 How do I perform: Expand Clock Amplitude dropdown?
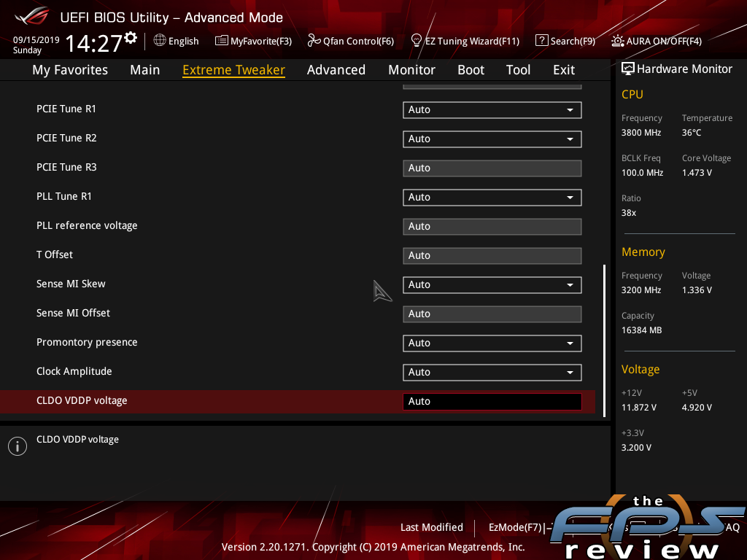click(x=492, y=373)
